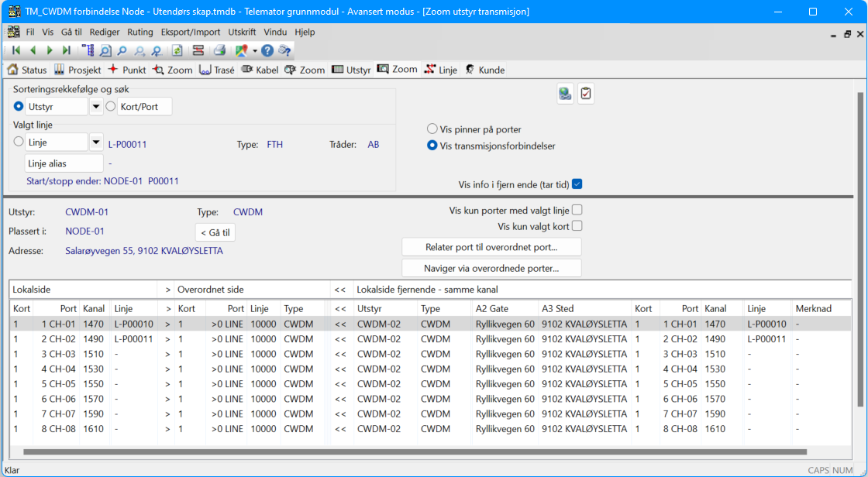Open the Utskrift menu
The height and width of the screenshot is (477, 868).
(242, 32)
